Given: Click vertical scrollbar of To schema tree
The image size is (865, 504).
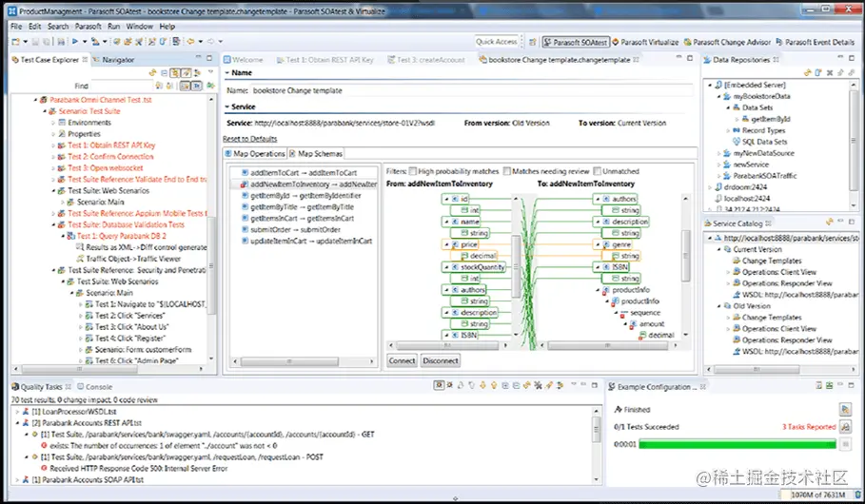Looking at the screenshot, I should pos(686,255).
